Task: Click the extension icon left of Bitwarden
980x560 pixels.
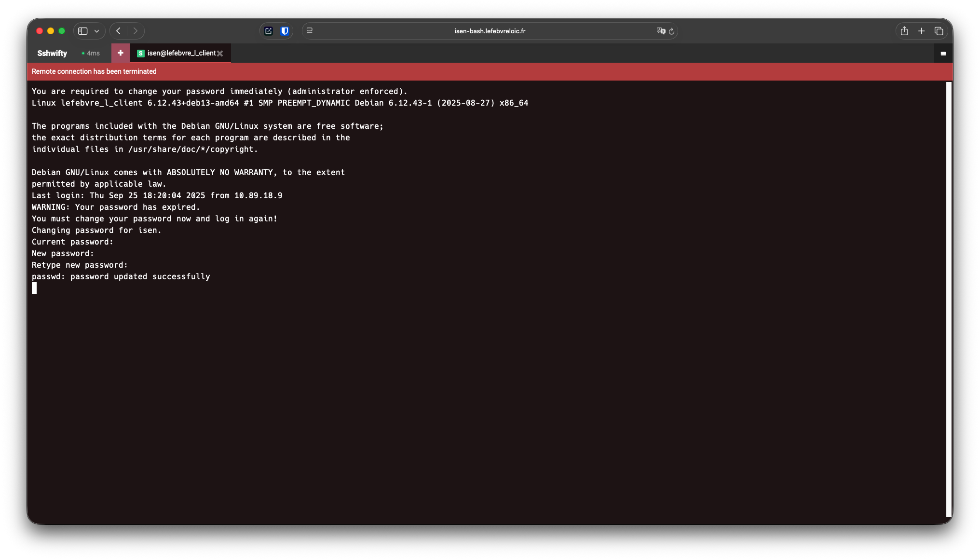Action: [x=269, y=31]
